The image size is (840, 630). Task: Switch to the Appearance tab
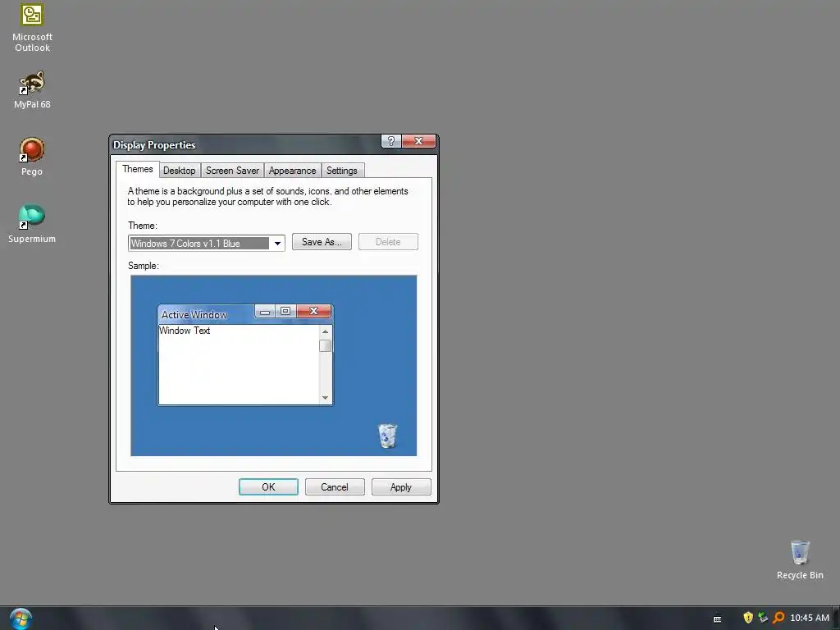click(x=293, y=171)
